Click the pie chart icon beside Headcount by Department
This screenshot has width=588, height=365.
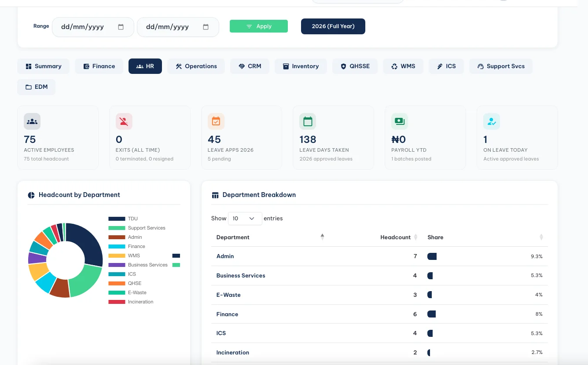coord(31,195)
